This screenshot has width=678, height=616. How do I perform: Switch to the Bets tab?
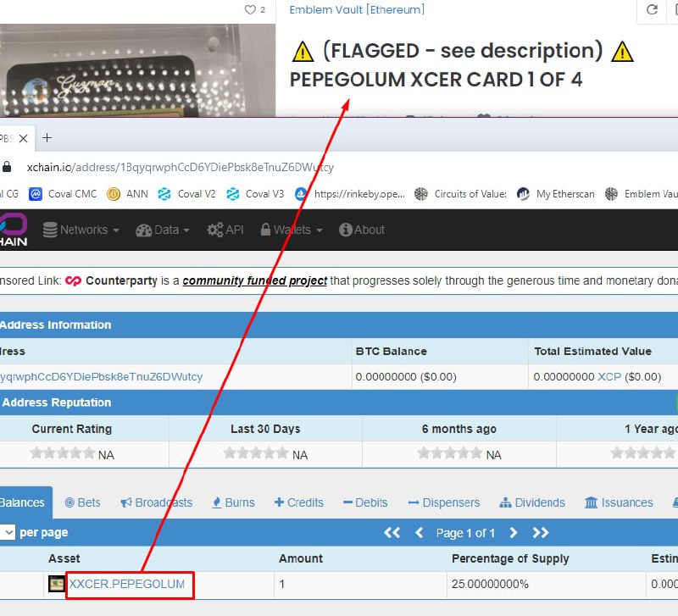tap(82, 502)
